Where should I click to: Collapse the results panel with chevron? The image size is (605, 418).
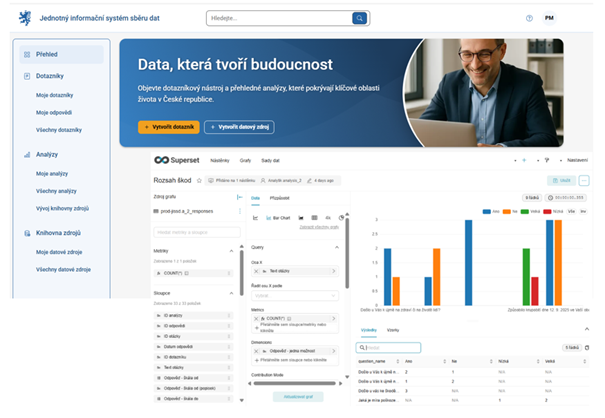tap(587, 328)
